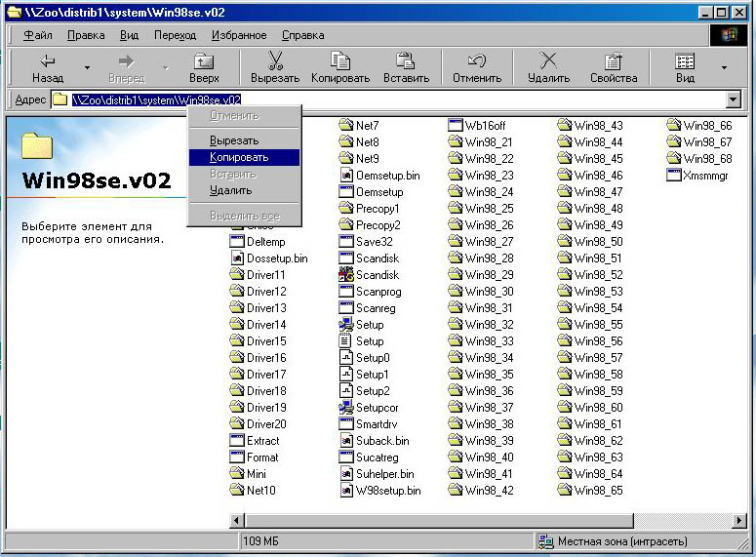The image size is (756, 557).
Task: Select the Dossetup.bin file icon
Action: [237, 258]
